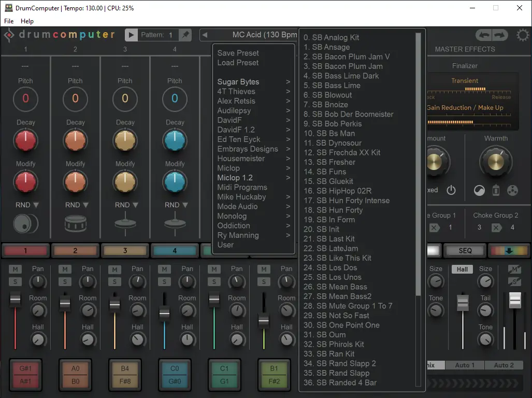Open the Help menu
This screenshot has width=532, height=398.
[27, 21]
